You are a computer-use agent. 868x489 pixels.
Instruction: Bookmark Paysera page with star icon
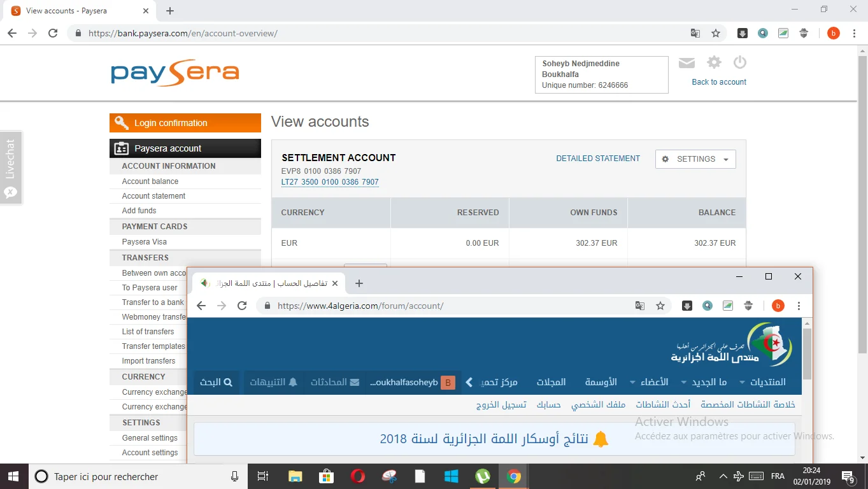(716, 33)
